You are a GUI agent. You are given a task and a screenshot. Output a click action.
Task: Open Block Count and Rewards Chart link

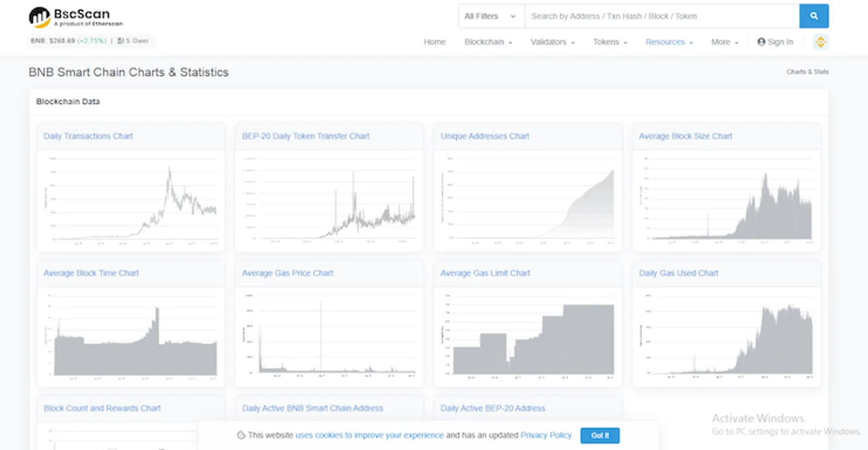(102, 408)
